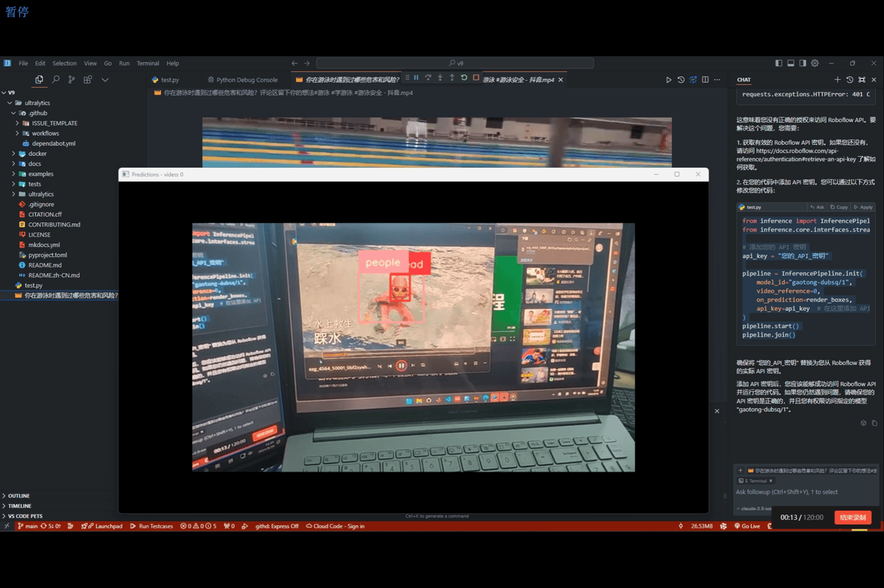Expand the OUTLINE section
Viewport: 884px width, 588px height.
click(19, 496)
